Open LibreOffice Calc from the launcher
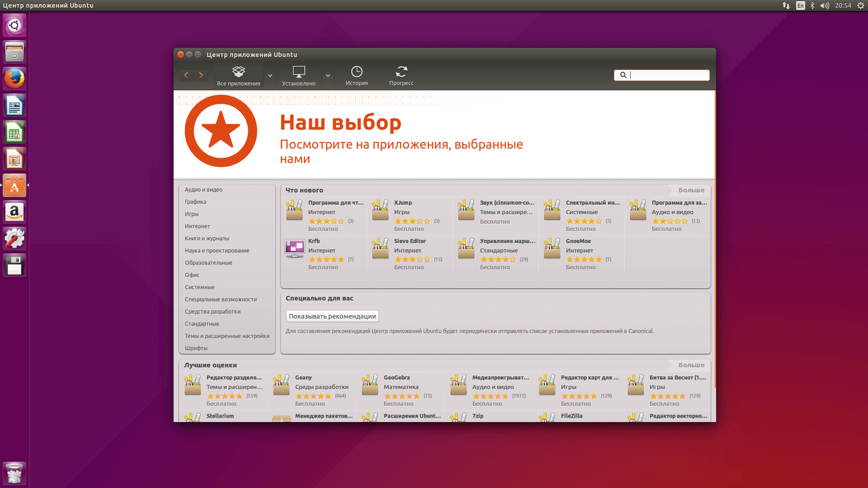This screenshot has width=868, height=488. coord(14,132)
